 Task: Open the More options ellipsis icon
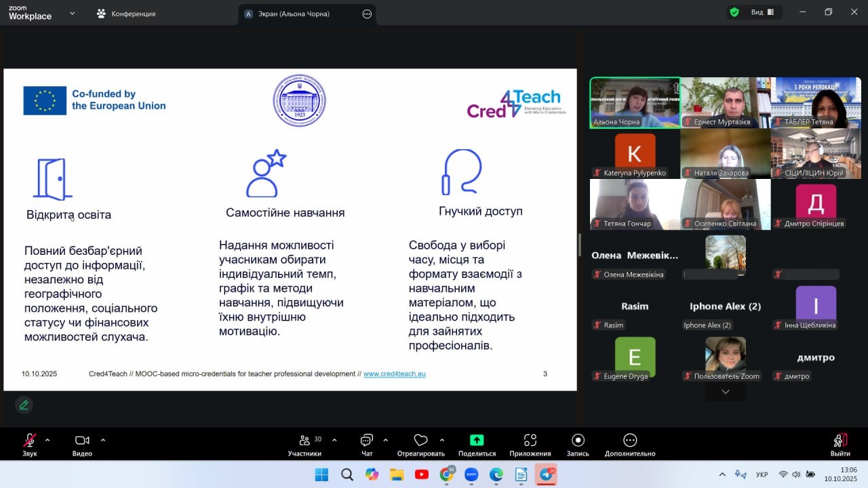[x=630, y=441]
